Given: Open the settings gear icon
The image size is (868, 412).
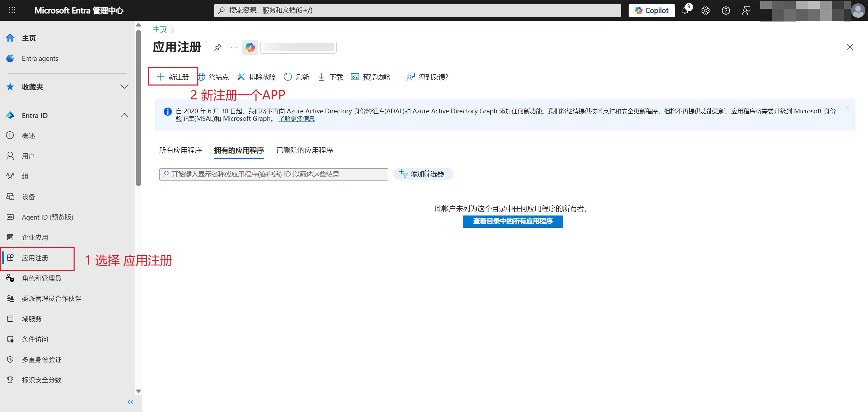Looking at the screenshot, I should 706,11.
